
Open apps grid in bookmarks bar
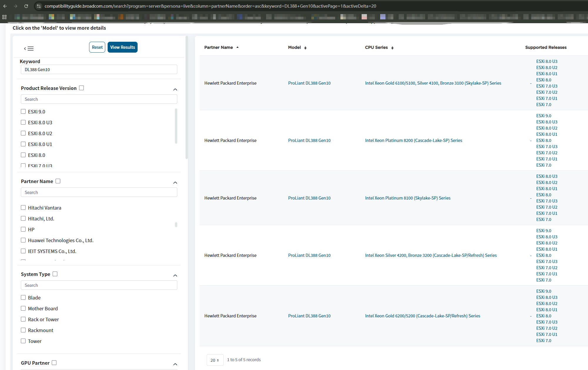[4, 17]
